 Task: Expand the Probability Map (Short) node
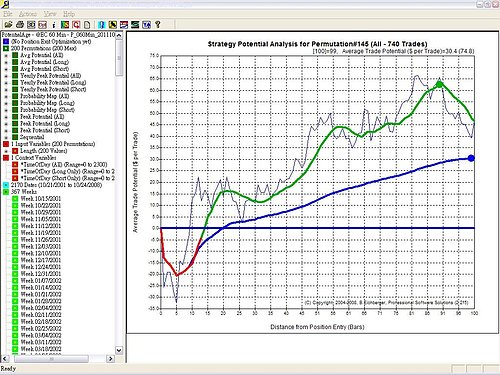pos(6,110)
